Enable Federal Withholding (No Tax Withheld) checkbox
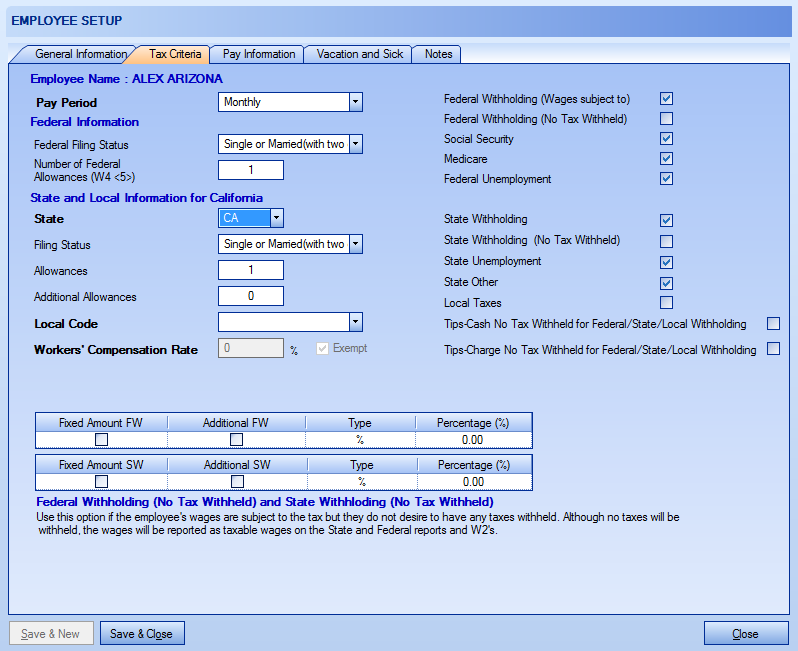The width and height of the screenshot is (798, 651). 666,119
